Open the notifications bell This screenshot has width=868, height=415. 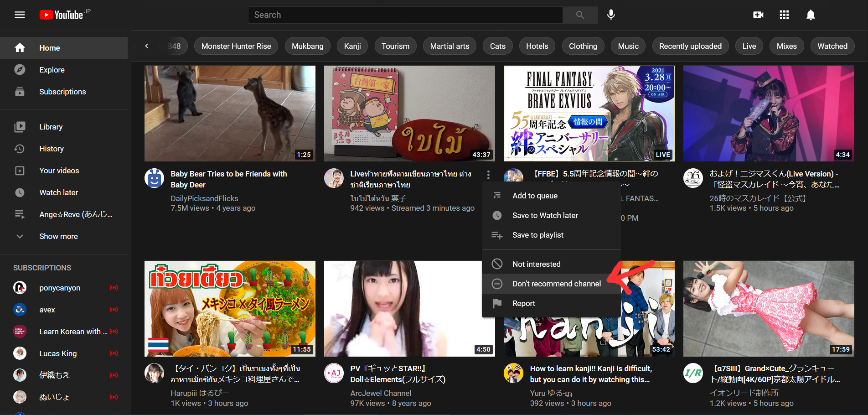811,15
